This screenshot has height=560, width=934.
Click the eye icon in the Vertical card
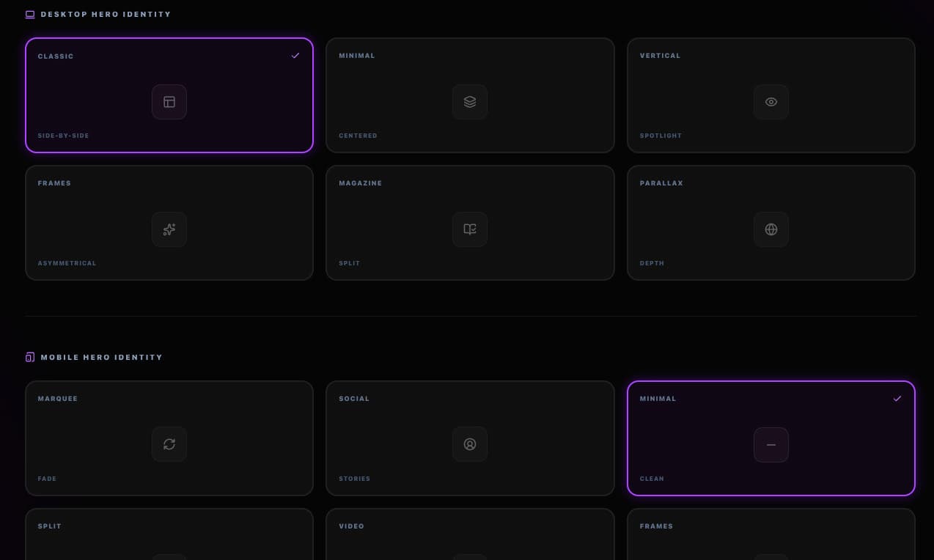(771, 102)
